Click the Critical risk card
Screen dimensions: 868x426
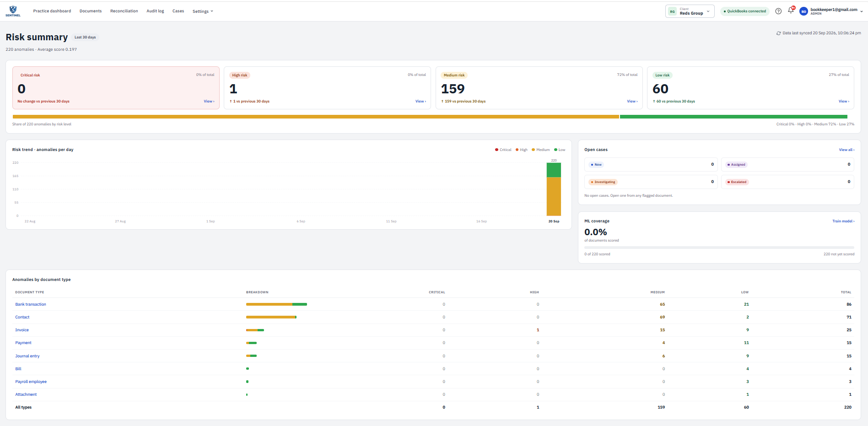point(116,88)
